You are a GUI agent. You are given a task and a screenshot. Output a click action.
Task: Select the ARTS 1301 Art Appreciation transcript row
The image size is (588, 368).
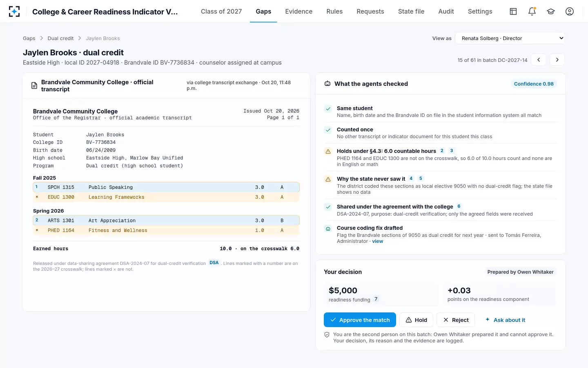(x=166, y=220)
